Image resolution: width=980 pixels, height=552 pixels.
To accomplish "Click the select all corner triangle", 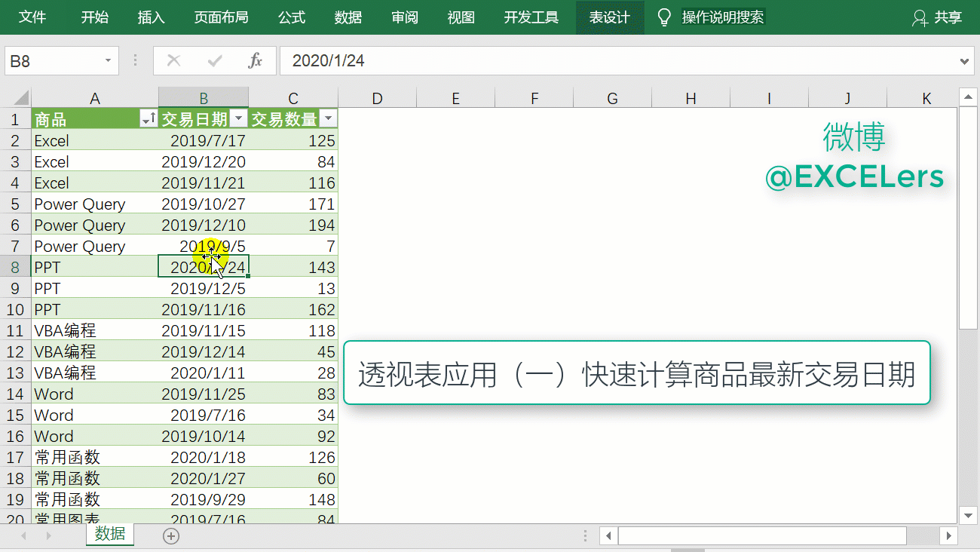I will click(x=20, y=98).
